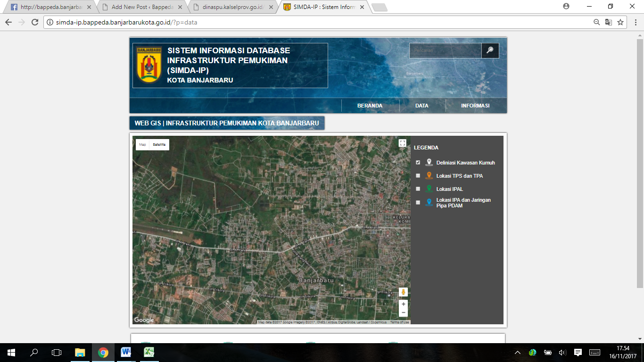Image resolution: width=644 pixels, height=362 pixels.
Task: Click the Street View pegman icon
Action: [x=403, y=292]
